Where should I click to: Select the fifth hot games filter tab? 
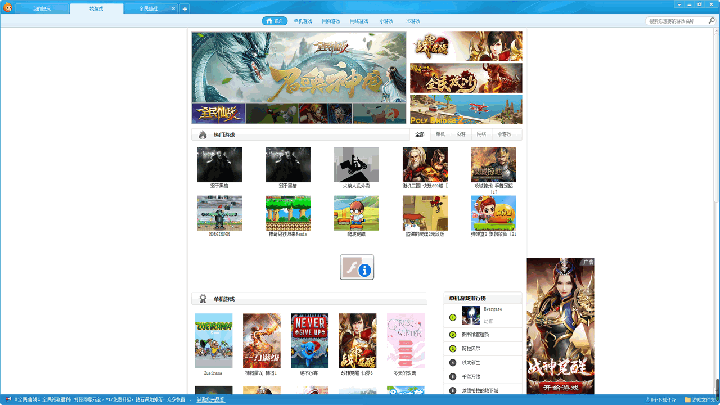click(x=504, y=135)
